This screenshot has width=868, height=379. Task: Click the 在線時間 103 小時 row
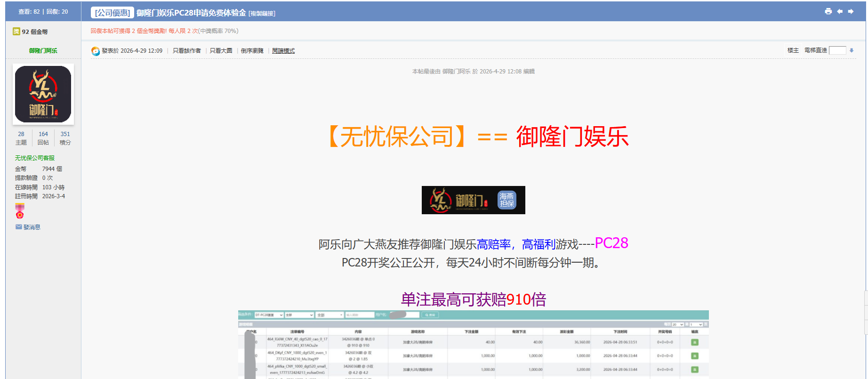pyautogui.click(x=40, y=187)
